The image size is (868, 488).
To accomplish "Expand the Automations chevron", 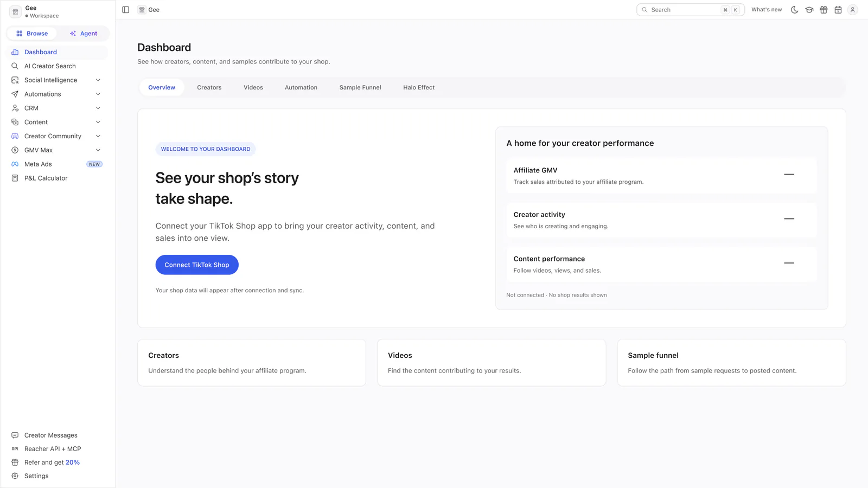I will (98, 94).
